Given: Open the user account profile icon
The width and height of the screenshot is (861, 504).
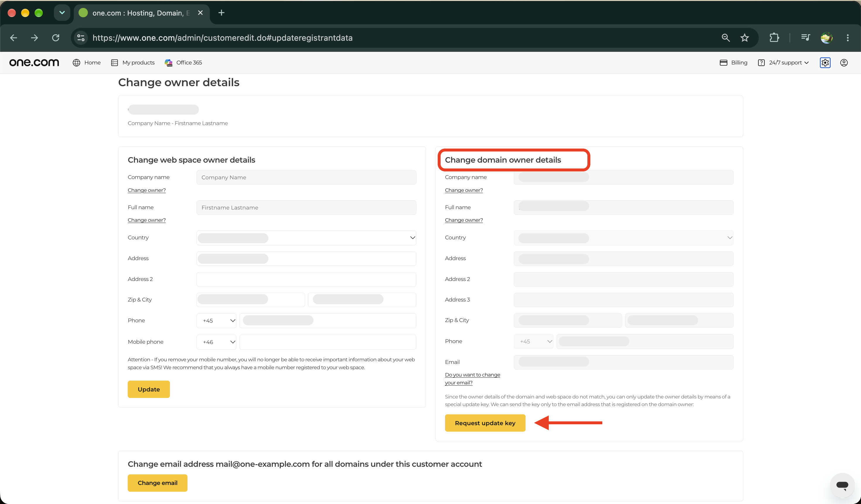Looking at the screenshot, I should coord(844,62).
